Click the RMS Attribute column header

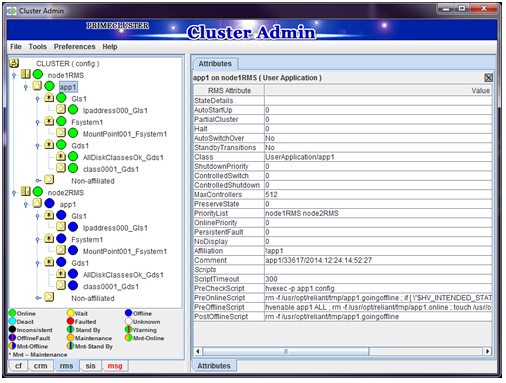coord(229,91)
